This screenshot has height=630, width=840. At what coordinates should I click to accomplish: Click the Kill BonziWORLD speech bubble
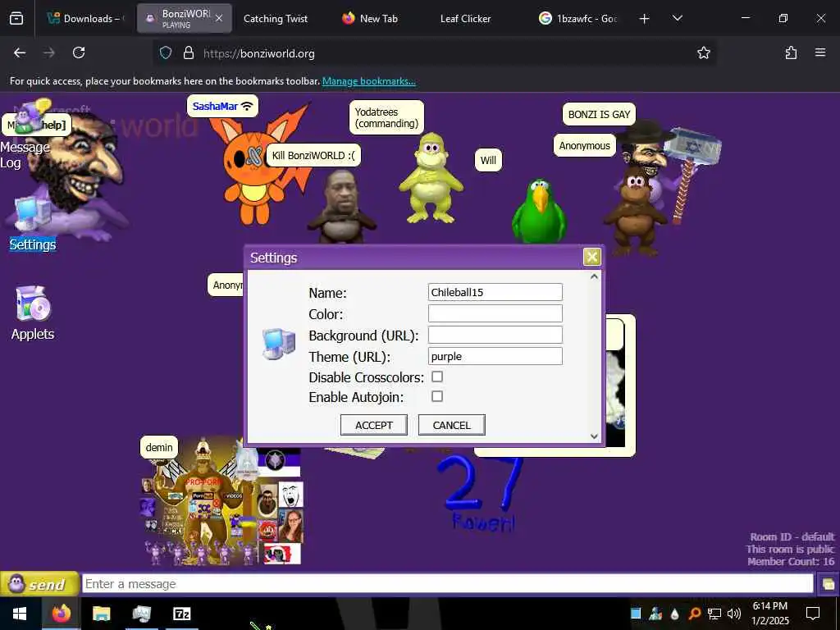pyautogui.click(x=313, y=155)
